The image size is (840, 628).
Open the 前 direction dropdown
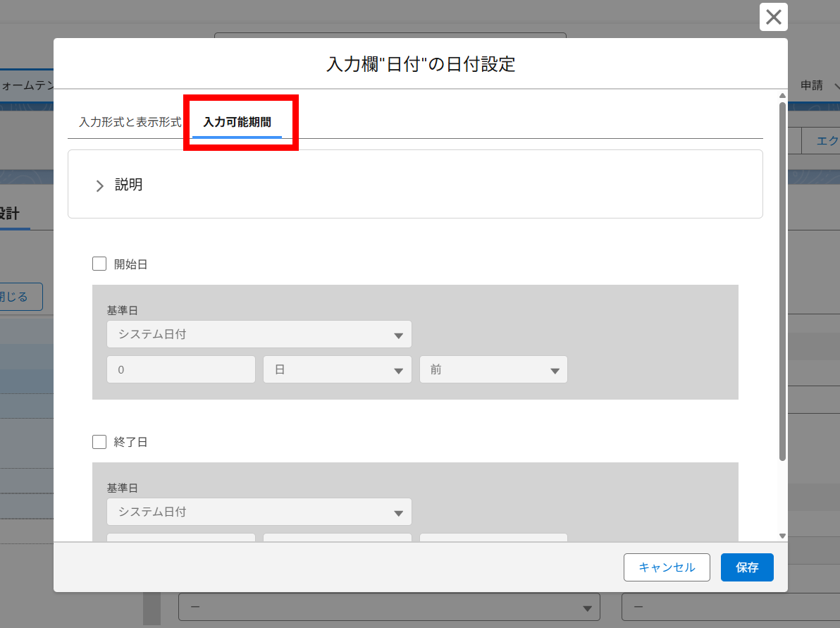click(x=493, y=369)
